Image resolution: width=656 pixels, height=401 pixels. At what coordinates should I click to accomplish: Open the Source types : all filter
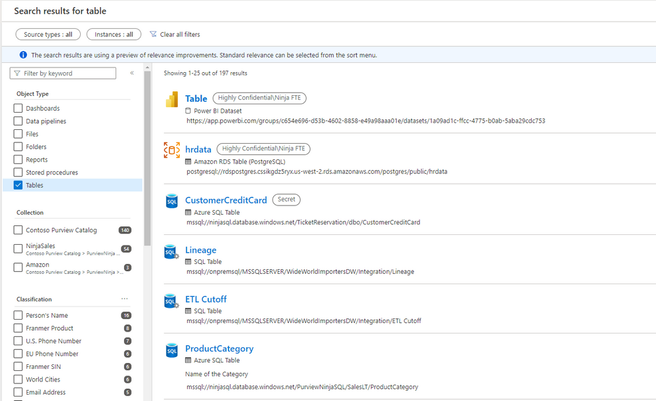point(48,34)
